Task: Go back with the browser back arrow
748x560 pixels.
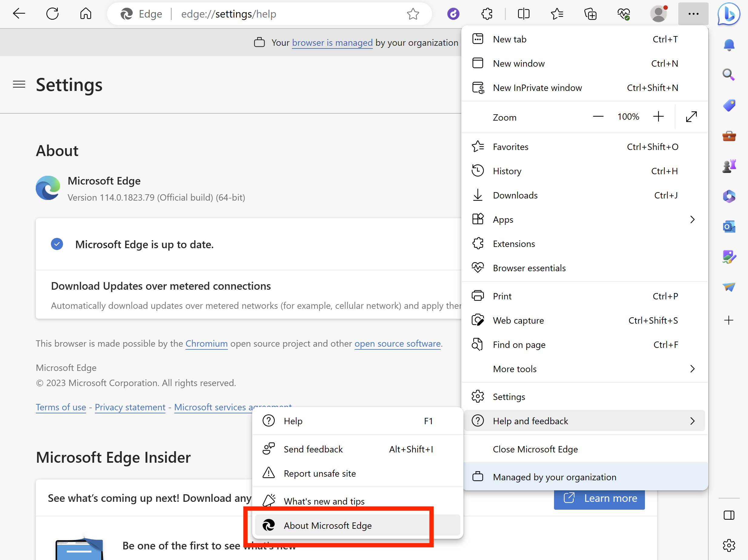Action: coord(19,14)
